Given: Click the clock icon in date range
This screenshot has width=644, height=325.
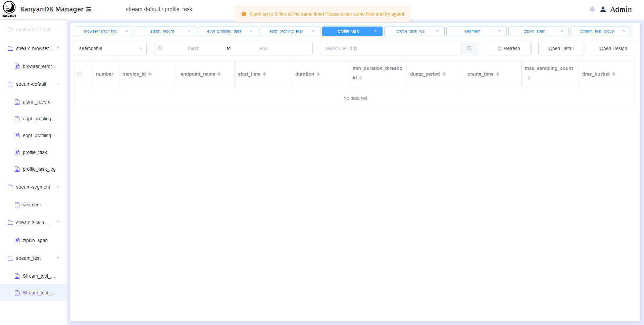Looking at the screenshot, I should [x=160, y=48].
